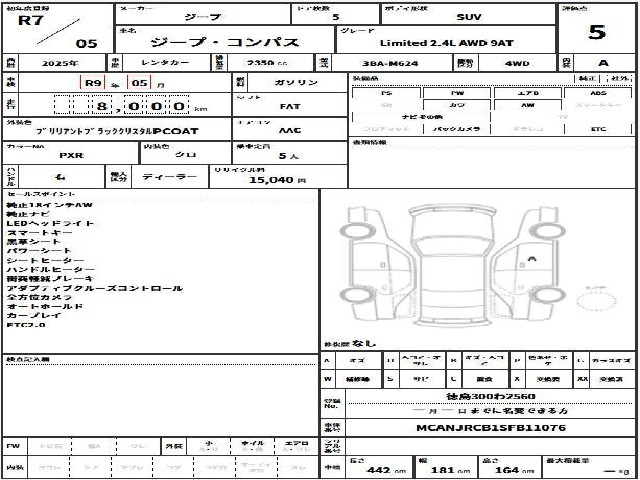Select the registration number "徳島300わ2560"
This screenshot has height=480, width=640.
pos(490,396)
